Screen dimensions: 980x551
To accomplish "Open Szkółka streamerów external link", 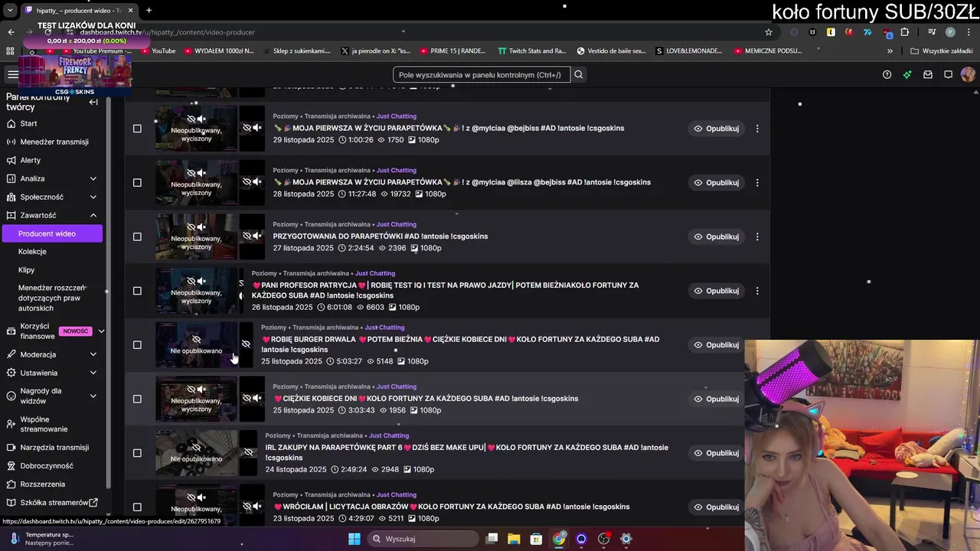I will click(58, 503).
